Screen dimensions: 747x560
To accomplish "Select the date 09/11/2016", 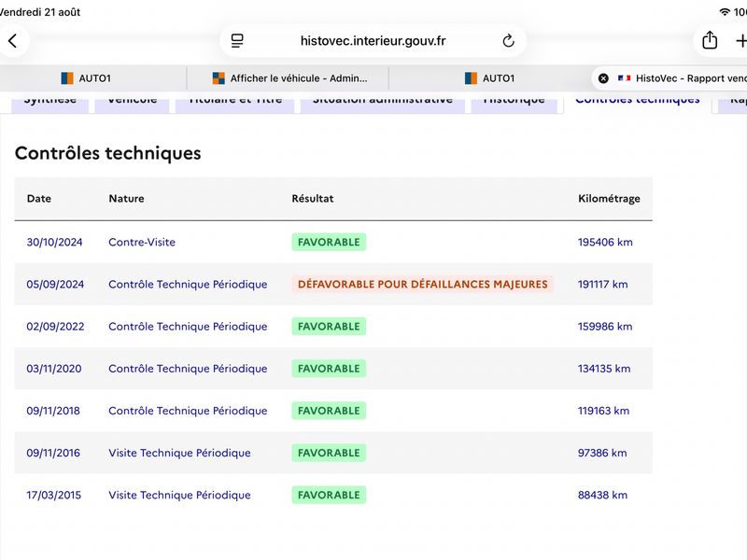I will pyautogui.click(x=53, y=453).
